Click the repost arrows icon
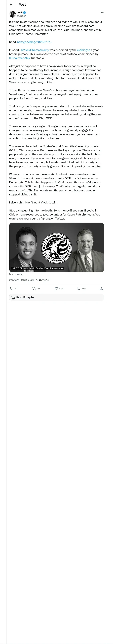113x644 pixels. click(x=34, y=288)
